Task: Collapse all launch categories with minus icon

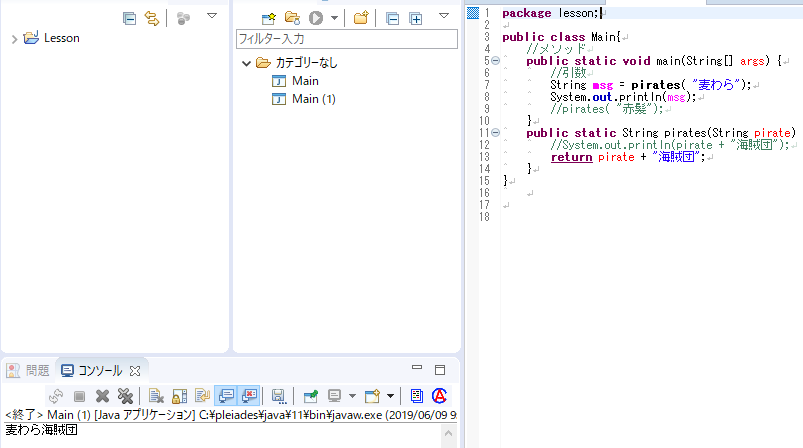Action: click(x=392, y=19)
